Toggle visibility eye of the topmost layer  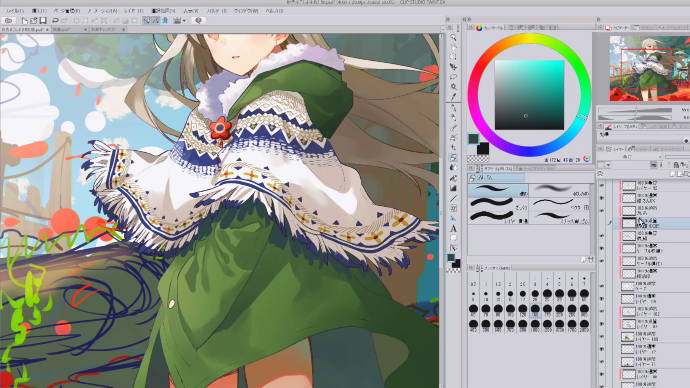pyautogui.click(x=602, y=186)
